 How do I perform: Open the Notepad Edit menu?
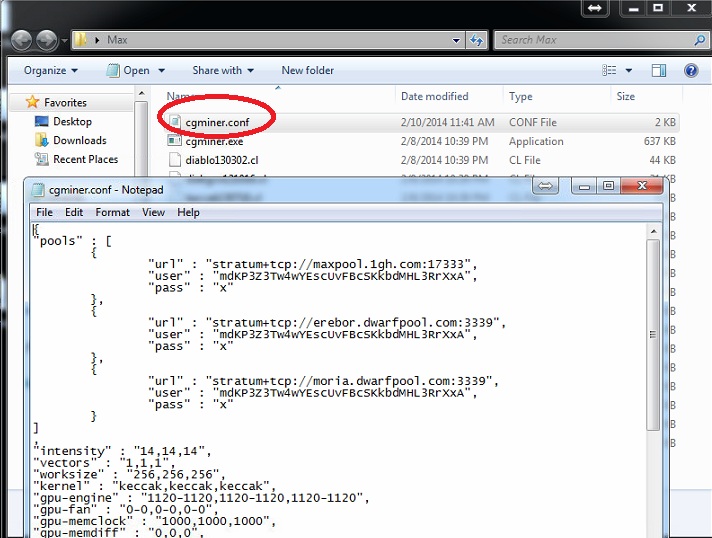74,212
